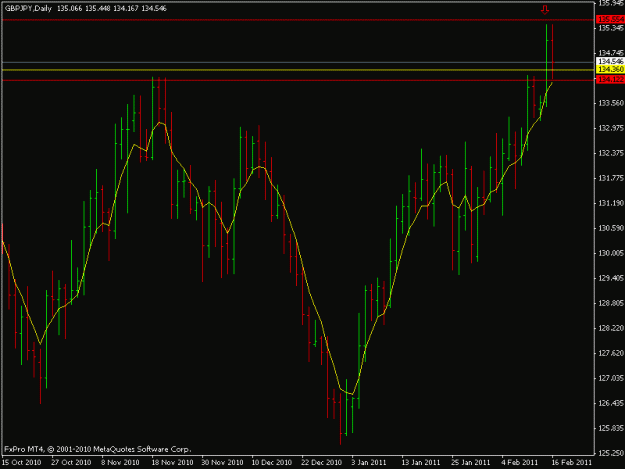This screenshot has width=625, height=469.
Task: Click the open value 135.066 in header
Action: [69, 8]
